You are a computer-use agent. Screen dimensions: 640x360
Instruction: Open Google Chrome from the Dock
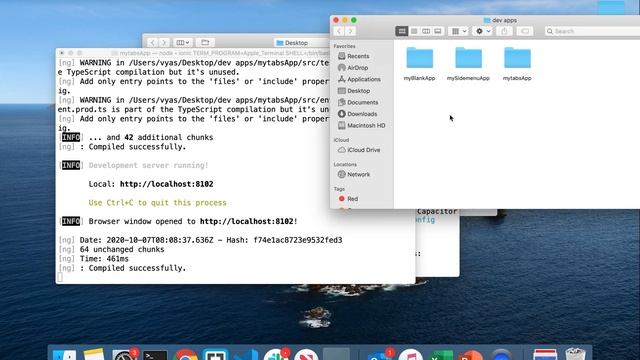click(185, 354)
